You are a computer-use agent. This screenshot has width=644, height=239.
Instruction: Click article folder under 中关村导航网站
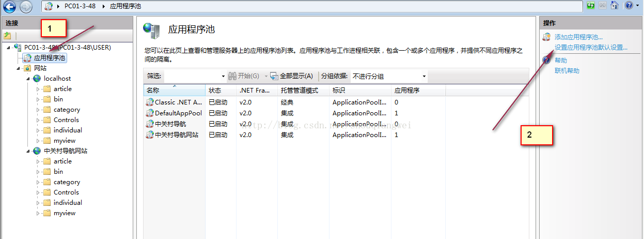click(62, 161)
